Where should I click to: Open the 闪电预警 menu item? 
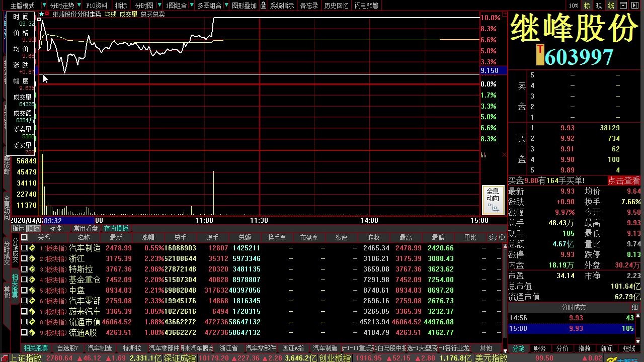(x=366, y=6)
